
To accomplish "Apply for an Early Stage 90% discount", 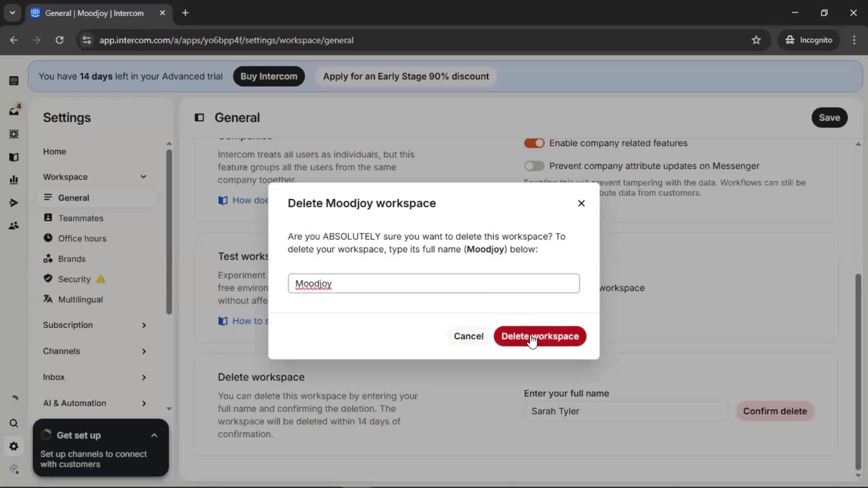I will click(x=406, y=76).
